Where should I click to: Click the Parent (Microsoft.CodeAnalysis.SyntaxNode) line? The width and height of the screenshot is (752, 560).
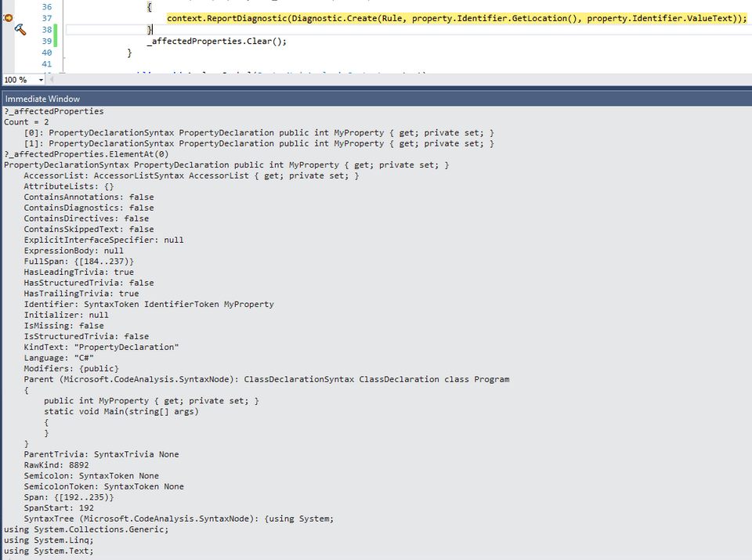pos(266,379)
